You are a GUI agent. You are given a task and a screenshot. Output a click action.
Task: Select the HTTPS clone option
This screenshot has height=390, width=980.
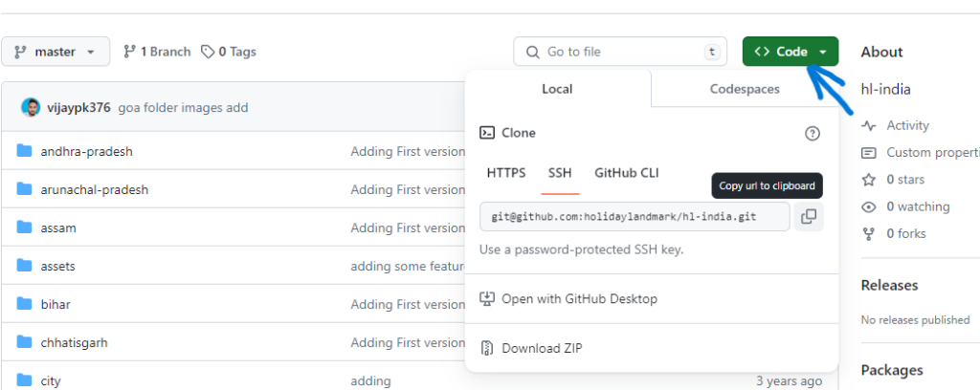(x=506, y=173)
